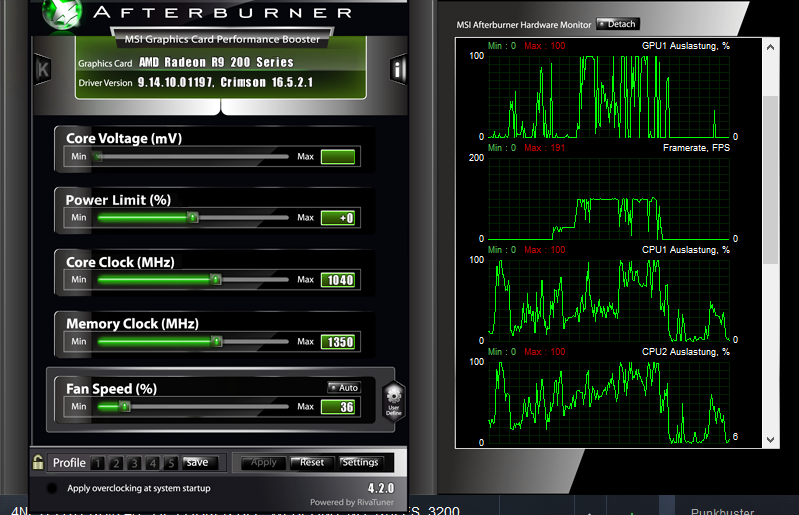Click the Core Voltage slider track
799x515 pixels.
tap(193, 157)
